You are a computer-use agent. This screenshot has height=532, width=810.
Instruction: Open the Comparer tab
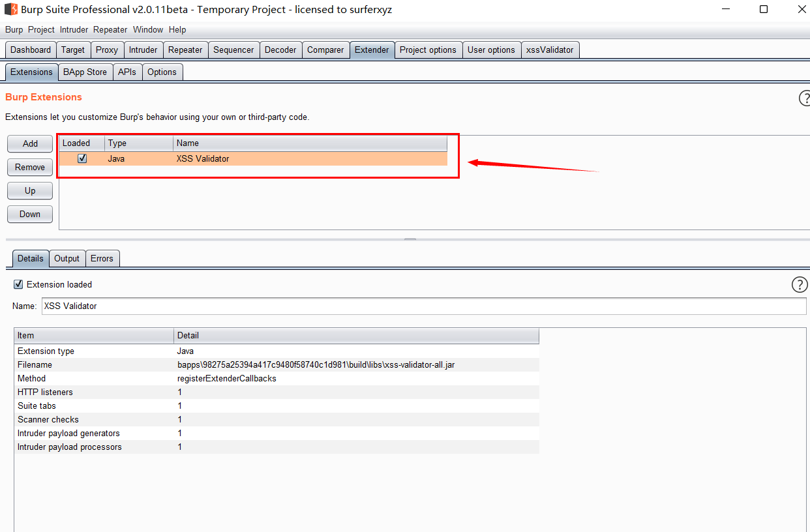pos(325,50)
